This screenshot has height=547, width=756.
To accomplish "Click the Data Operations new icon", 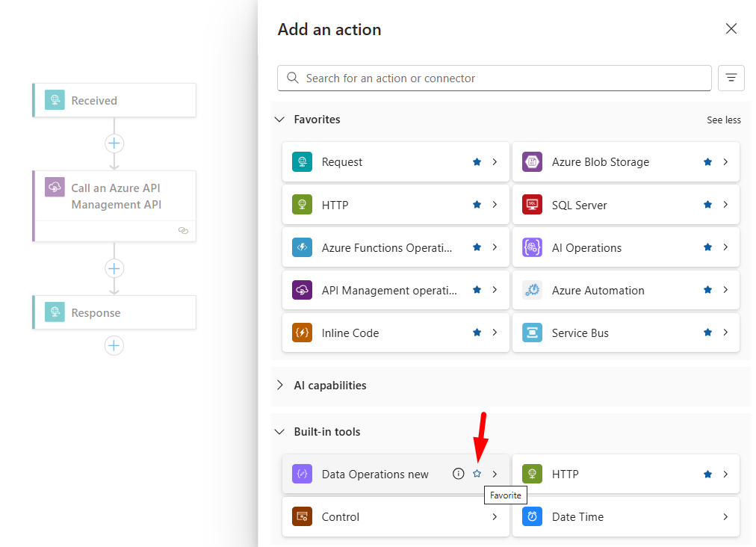I will pos(302,475).
